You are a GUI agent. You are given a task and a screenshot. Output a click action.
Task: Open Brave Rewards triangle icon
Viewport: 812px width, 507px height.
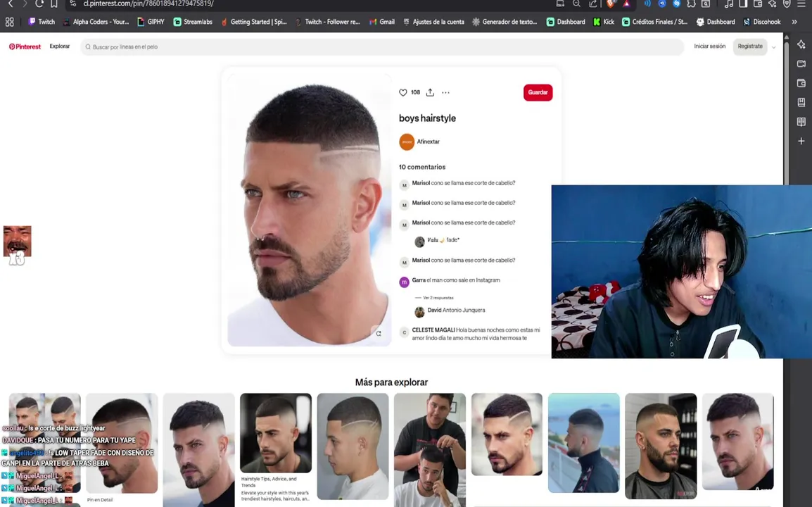[x=626, y=4]
